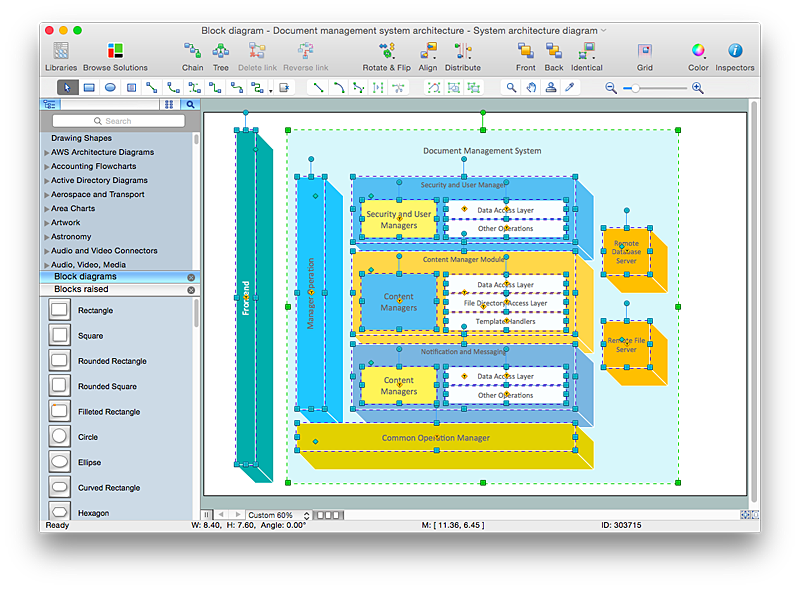Image resolution: width=800 pixels, height=589 pixels.
Task: Adjust the zoom slider knob
Action: [x=635, y=88]
